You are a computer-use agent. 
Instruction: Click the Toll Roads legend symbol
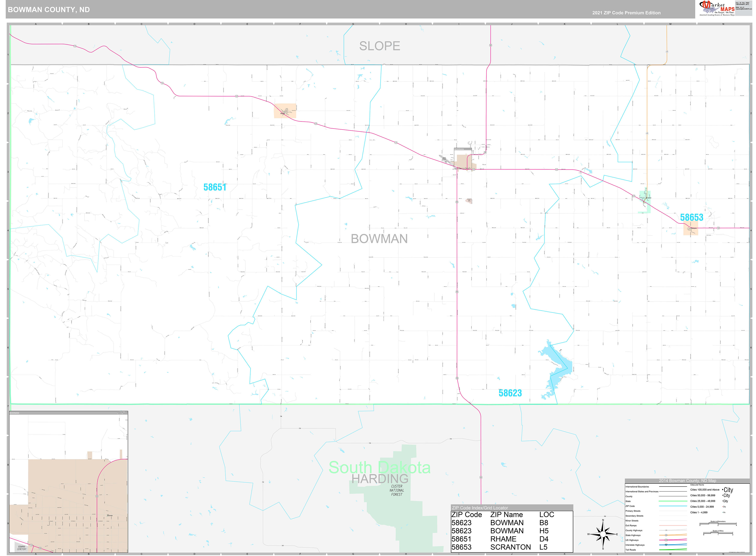(673, 550)
